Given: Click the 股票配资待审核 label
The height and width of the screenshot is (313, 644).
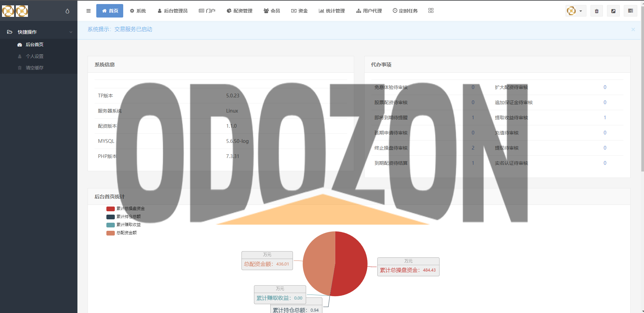Looking at the screenshot, I should coord(391,102).
